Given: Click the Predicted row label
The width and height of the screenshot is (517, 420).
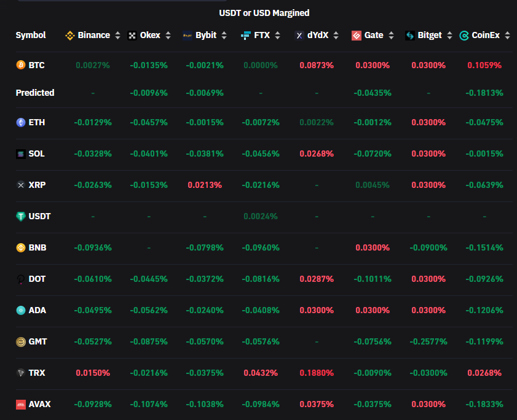Looking at the screenshot, I should point(35,93).
